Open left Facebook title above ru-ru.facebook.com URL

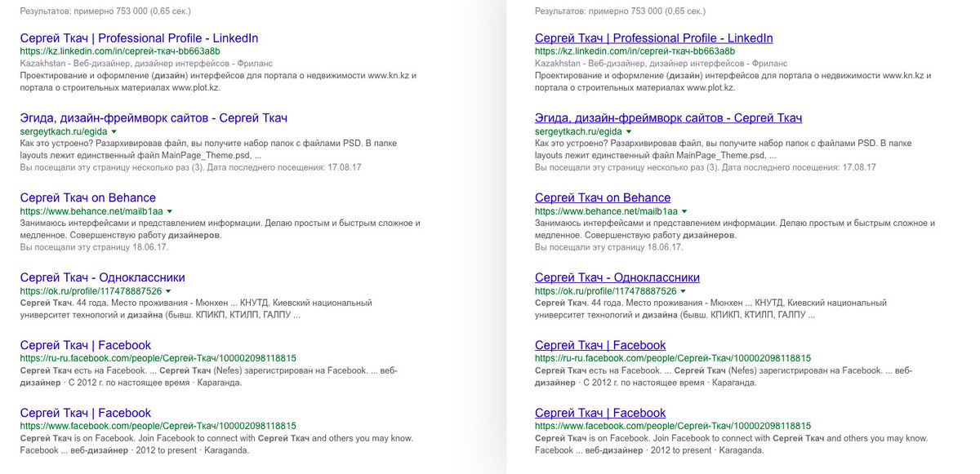click(x=86, y=345)
